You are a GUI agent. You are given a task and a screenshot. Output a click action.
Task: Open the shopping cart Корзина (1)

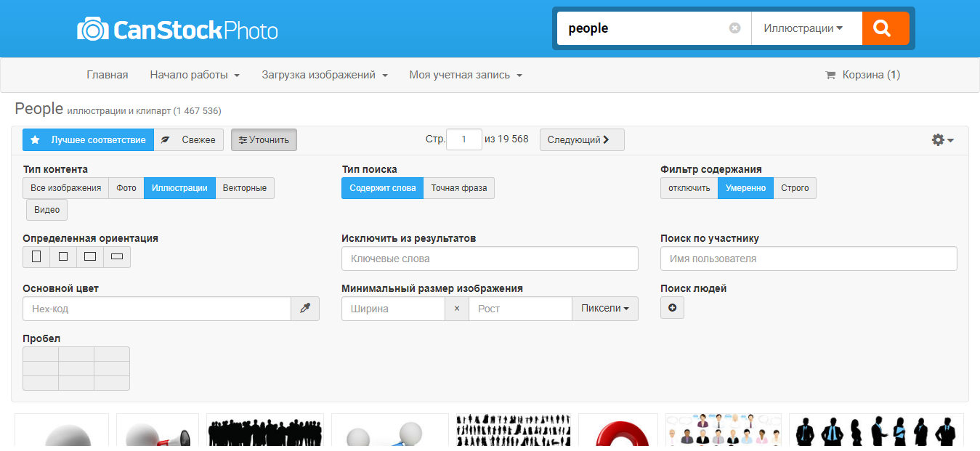click(862, 75)
